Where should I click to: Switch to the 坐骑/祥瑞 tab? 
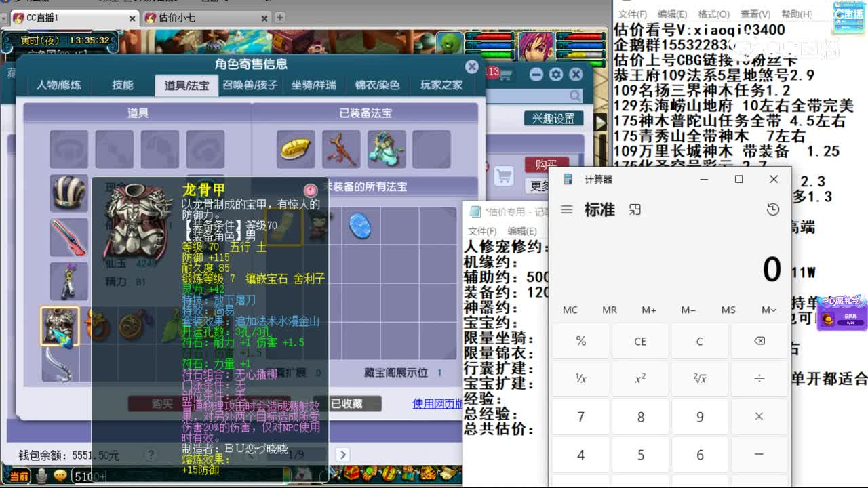314,85
